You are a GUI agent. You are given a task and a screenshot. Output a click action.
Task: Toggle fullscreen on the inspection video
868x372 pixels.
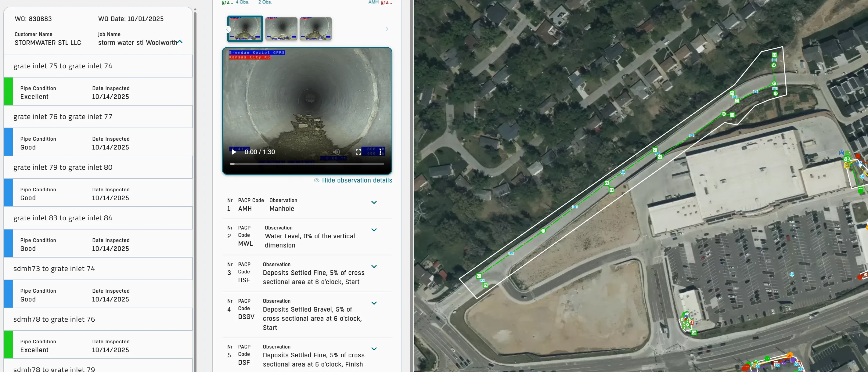pyautogui.click(x=358, y=152)
